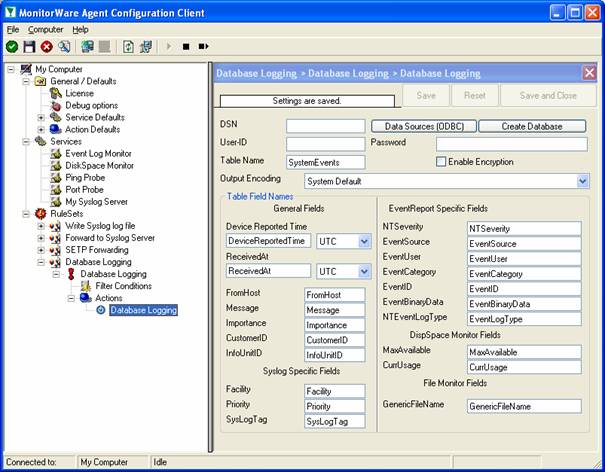Select the highlighted Database Logging action

[x=144, y=310]
